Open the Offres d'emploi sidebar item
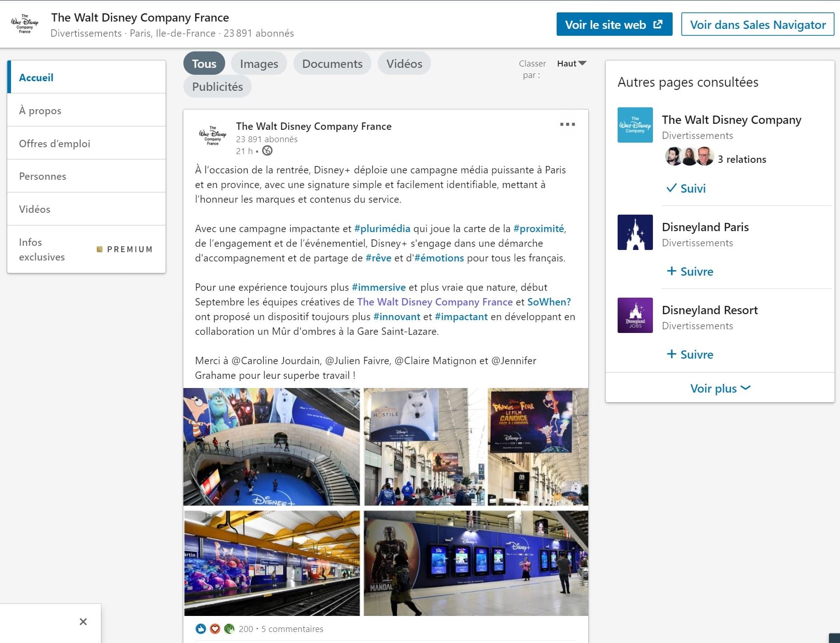Image resolution: width=840 pixels, height=643 pixels. point(87,143)
